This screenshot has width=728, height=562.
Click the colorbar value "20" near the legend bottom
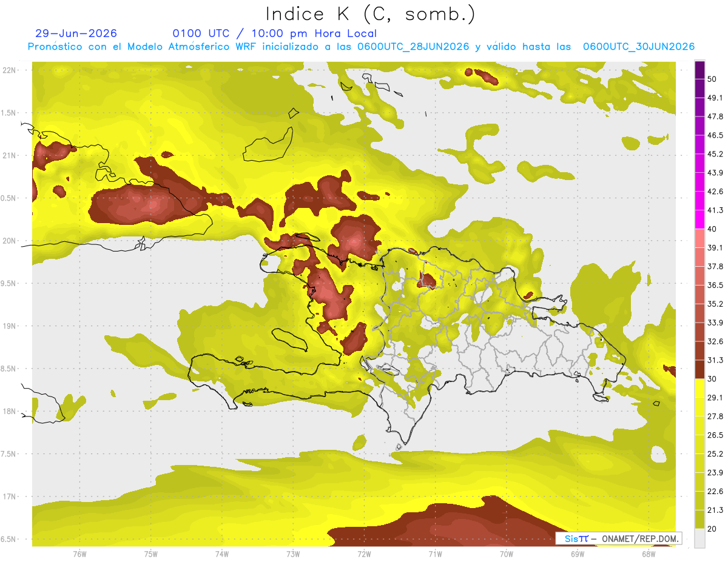pos(712,529)
